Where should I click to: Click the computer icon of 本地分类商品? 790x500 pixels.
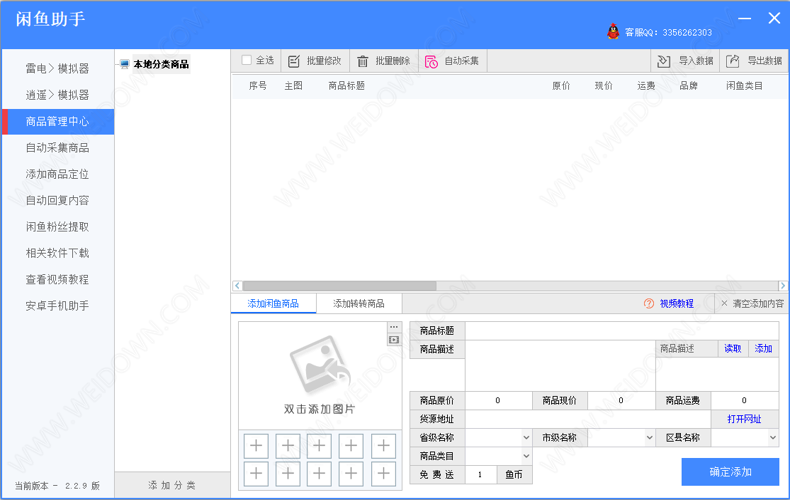click(x=124, y=64)
